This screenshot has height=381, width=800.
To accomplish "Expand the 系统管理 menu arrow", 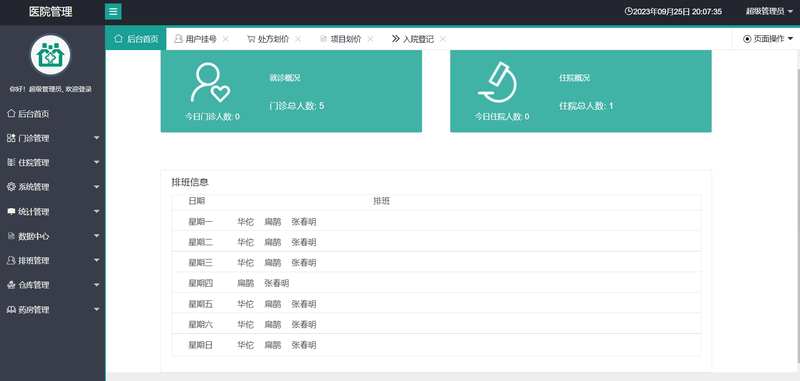I will coord(96,187).
